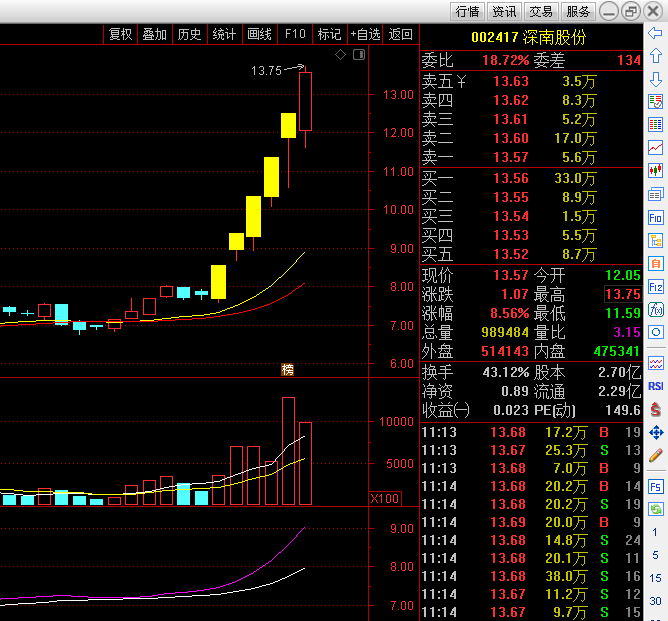Screen dimensions: 668x621
Task: Open the candlestick chart sidebar icon
Action: [655, 171]
